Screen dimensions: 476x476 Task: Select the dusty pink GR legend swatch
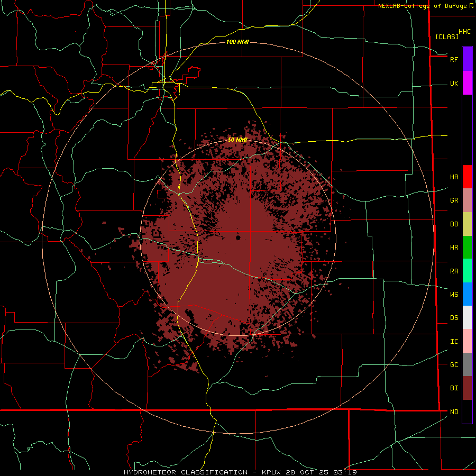467,200
